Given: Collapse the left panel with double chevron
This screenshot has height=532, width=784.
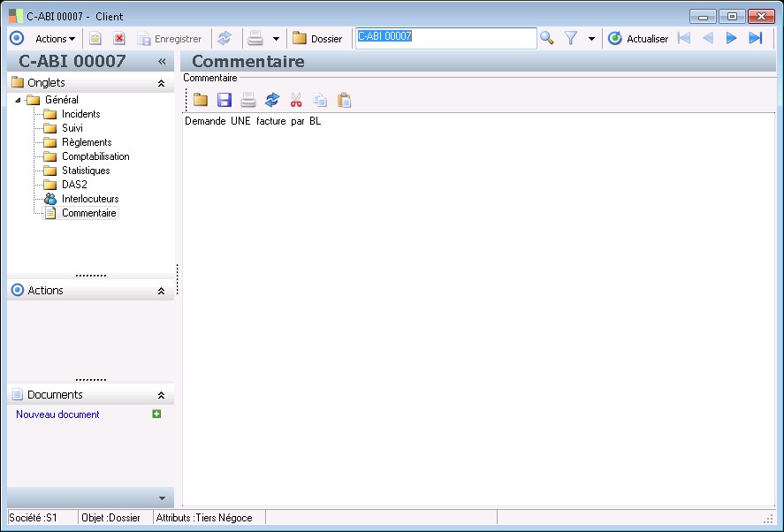Looking at the screenshot, I should [x=162, y=62].
